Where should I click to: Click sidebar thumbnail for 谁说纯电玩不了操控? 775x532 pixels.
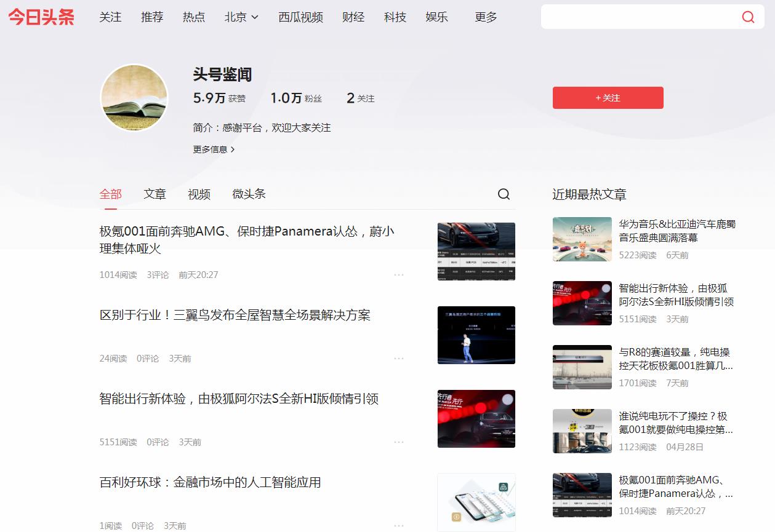point(582,431)
